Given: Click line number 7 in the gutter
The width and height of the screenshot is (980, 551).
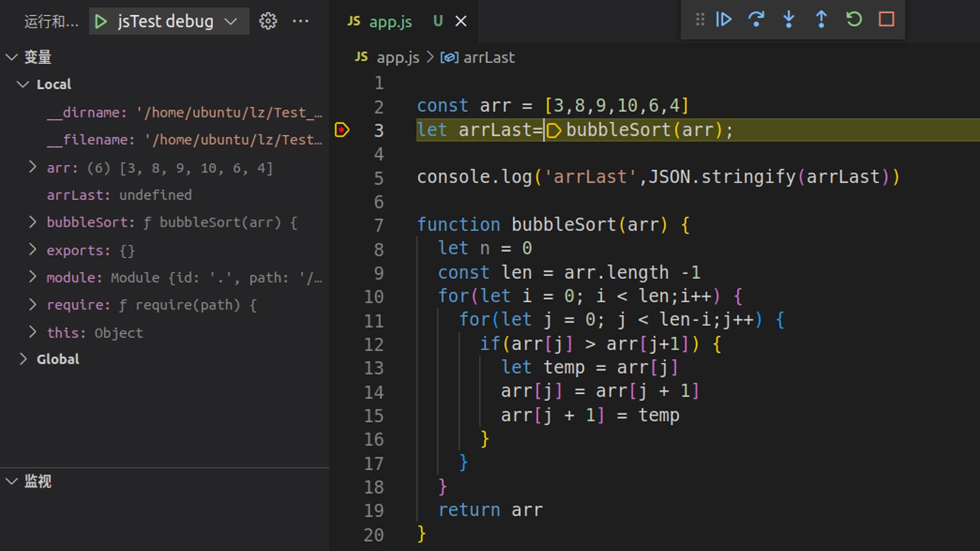Looking at the screenshot, I should [x=379, y=225].
